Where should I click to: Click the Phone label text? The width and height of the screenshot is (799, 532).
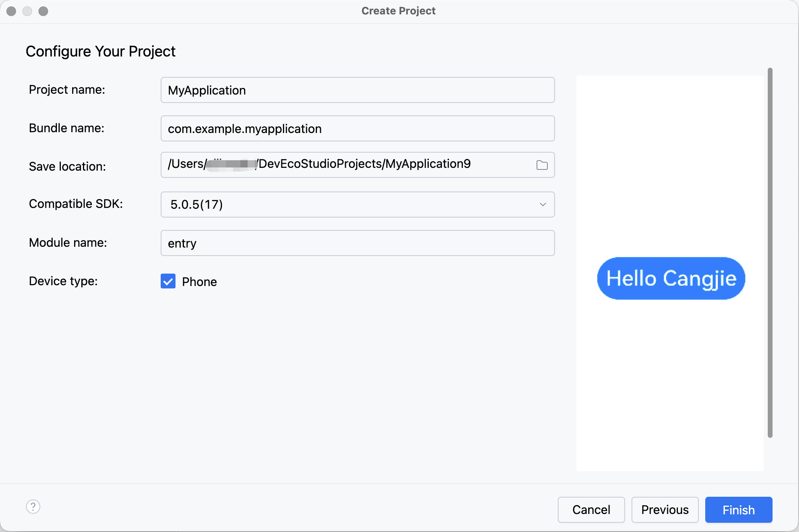(199, 282)
